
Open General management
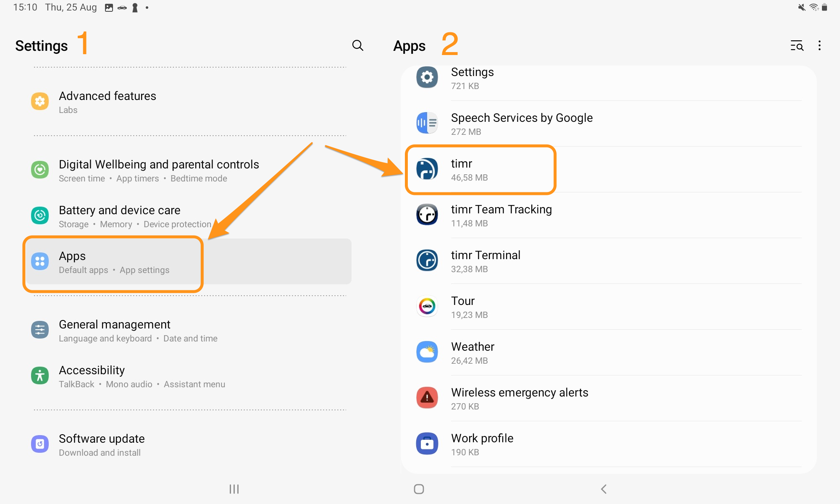tap(189, 330)
